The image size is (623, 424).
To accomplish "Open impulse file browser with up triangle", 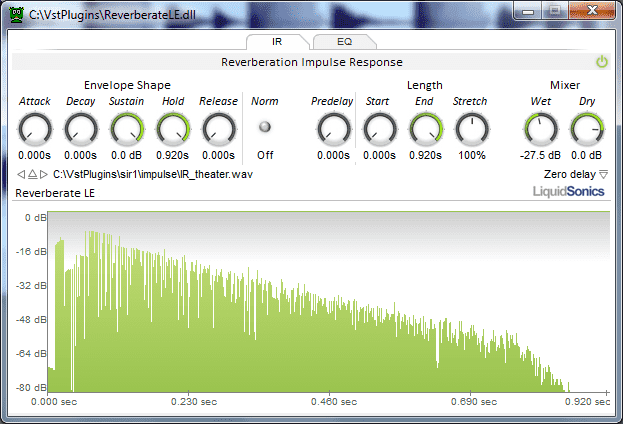I will point(32,174).
